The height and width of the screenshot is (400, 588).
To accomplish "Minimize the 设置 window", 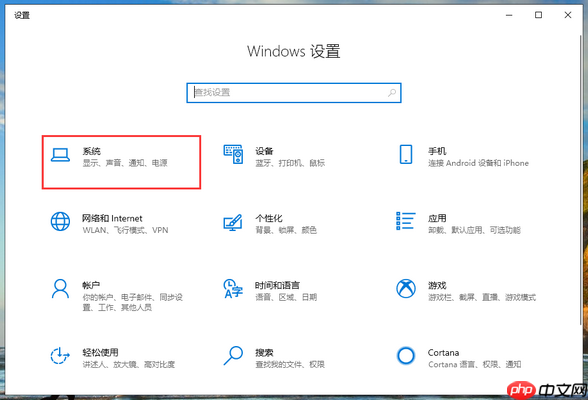I will tap(509, 15).
